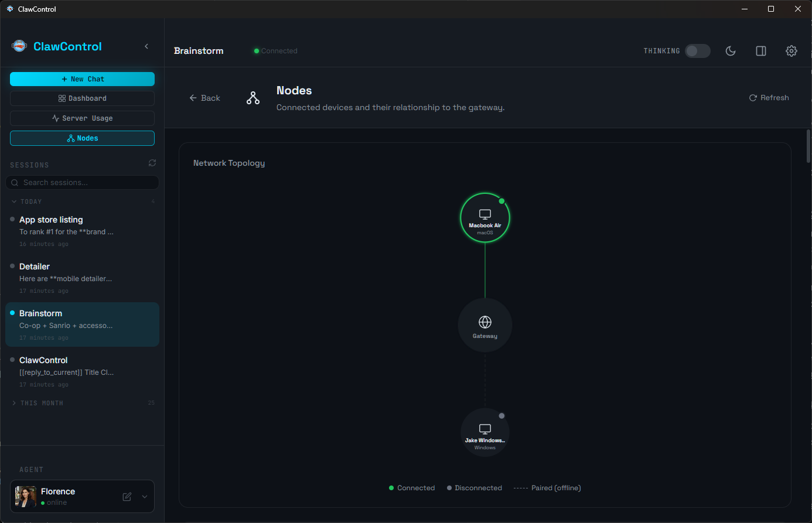Toggle the THINKING switch
The width and height of the screenshot is (812, 523).
[697, 51]
